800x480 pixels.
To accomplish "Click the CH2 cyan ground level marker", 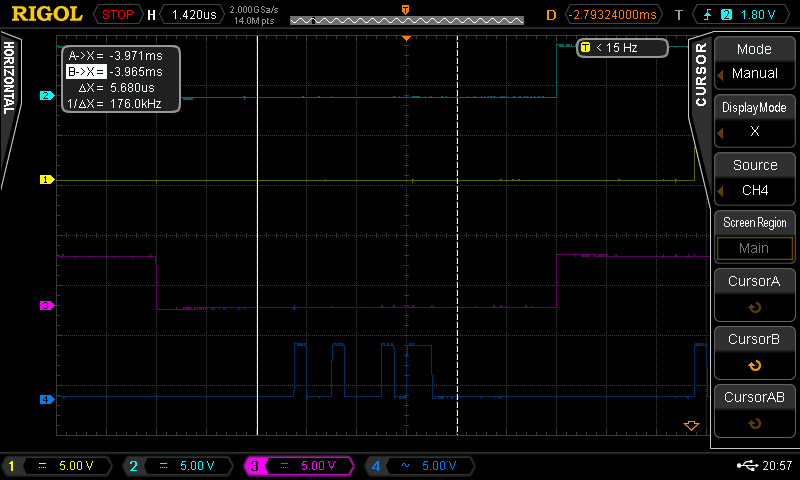I will coord(47,95).
